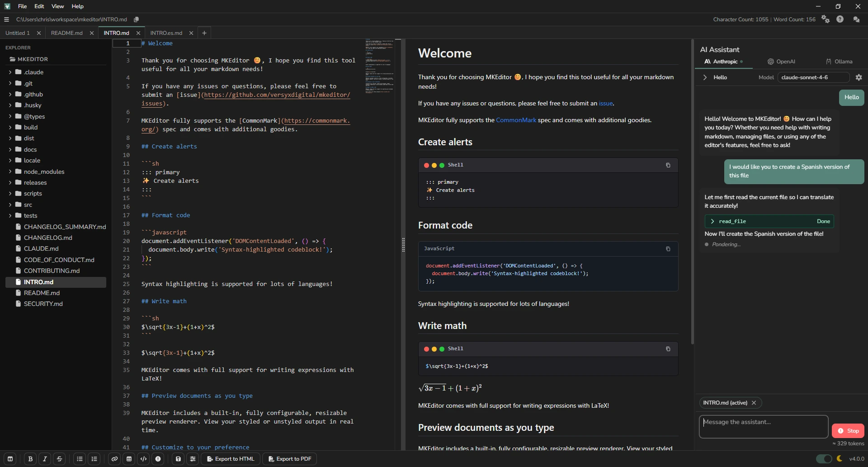This screenshot has width=868, height=467.
Task: Click the editor minimap
Action: coord(379,66)
